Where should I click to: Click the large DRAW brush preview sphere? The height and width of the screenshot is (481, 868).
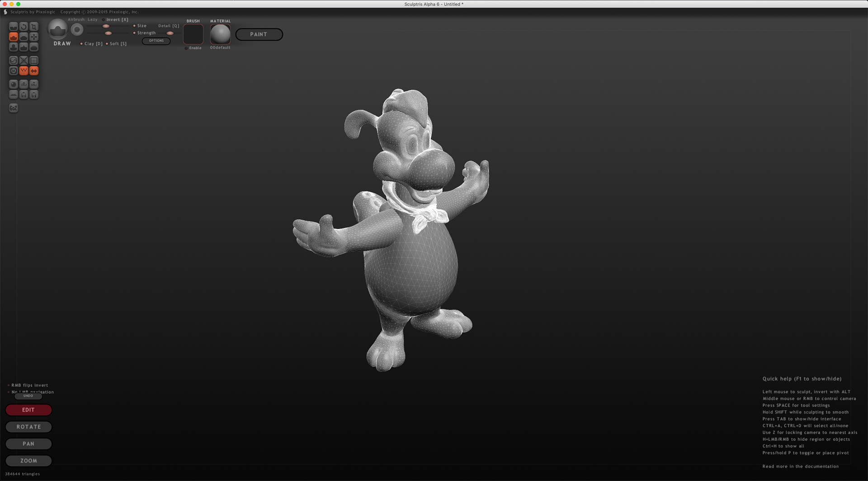tap(57, 29)
